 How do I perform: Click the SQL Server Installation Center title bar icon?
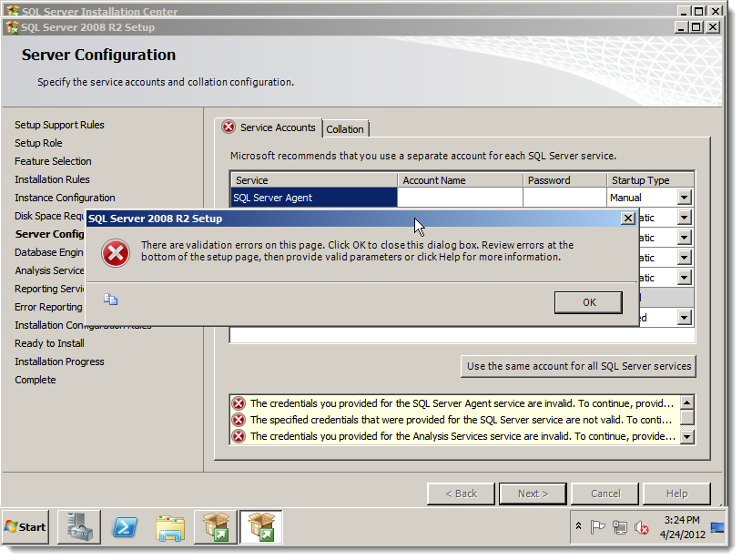point(13,10)
